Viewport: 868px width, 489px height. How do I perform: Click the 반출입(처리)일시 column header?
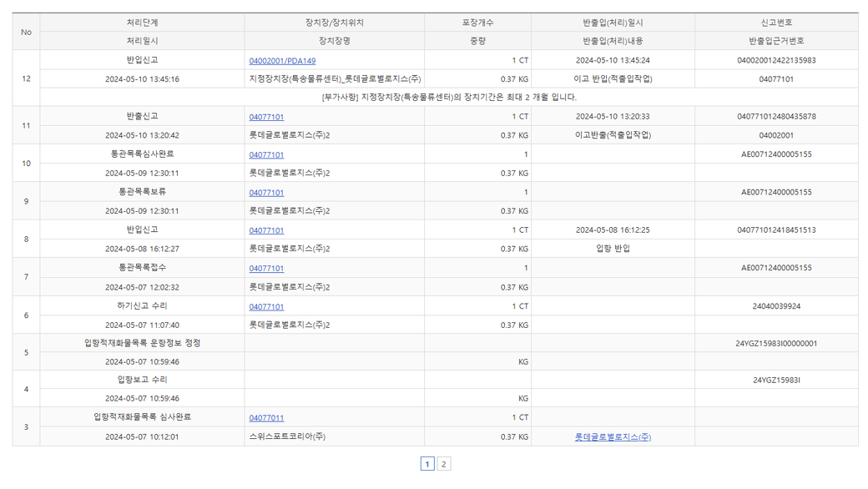pyautogui.click(x=613, y=23)
